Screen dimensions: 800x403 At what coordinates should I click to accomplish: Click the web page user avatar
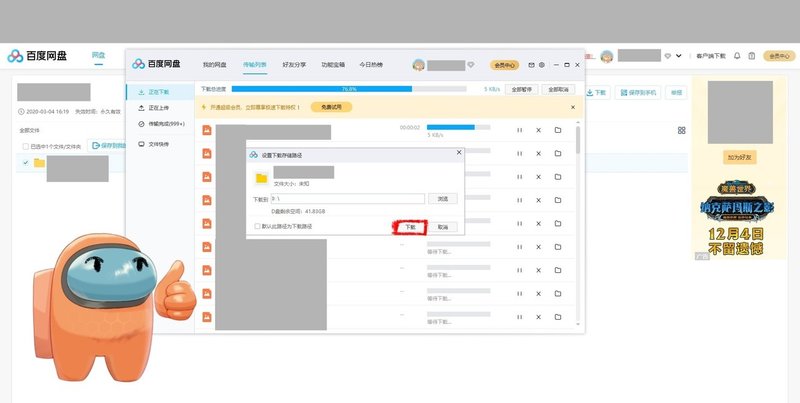(607, 56)
